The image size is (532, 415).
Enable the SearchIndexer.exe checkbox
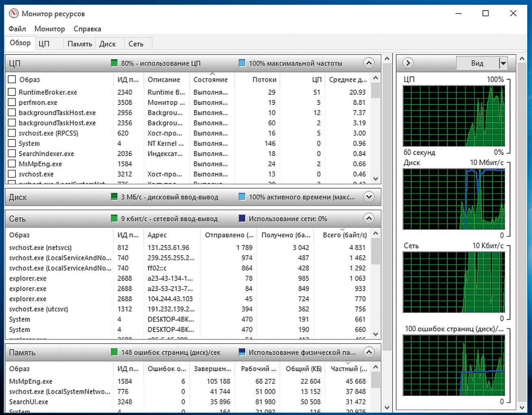coord(12,153)
